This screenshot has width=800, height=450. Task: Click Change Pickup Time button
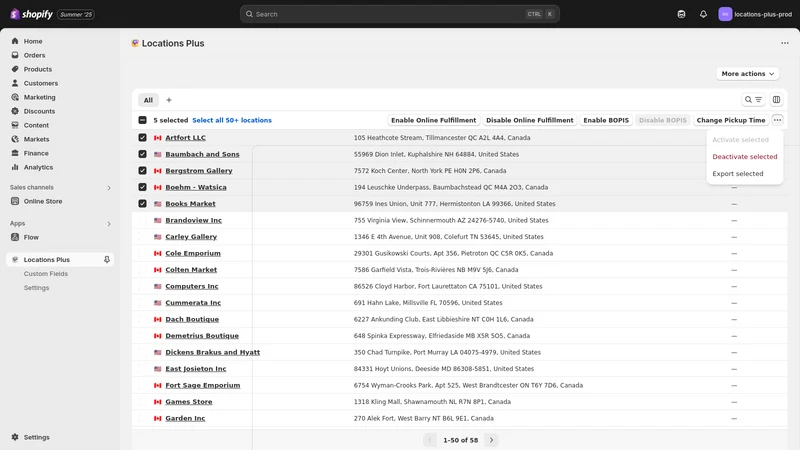731,120
